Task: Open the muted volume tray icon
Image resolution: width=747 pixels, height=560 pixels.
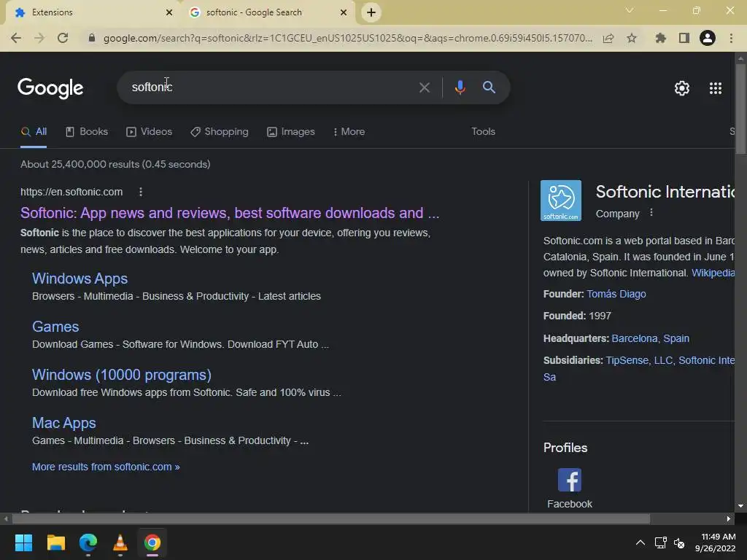Action: [679, 542]
